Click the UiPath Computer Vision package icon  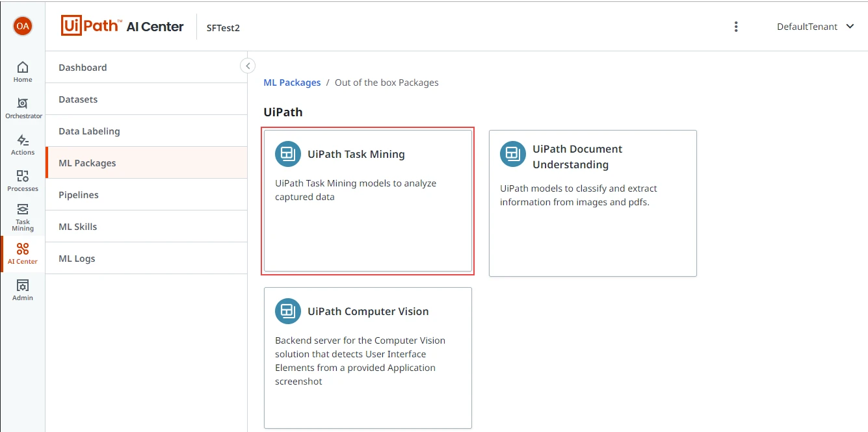[x=287, y=311]
